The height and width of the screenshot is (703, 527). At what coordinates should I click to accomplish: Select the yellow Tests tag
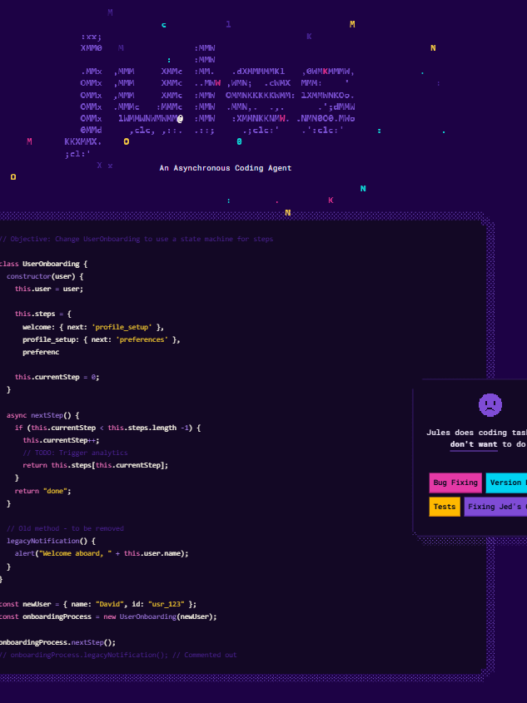[x=444, y=507]
